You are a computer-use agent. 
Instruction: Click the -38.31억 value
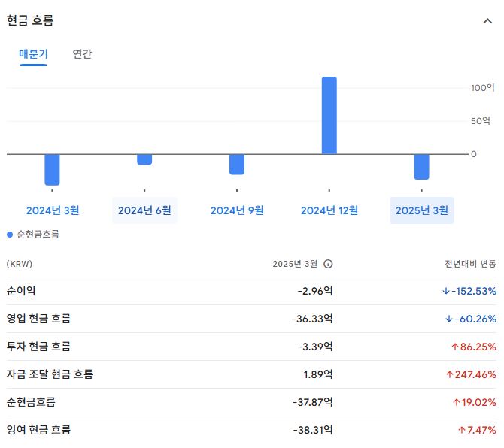(313, 430)
